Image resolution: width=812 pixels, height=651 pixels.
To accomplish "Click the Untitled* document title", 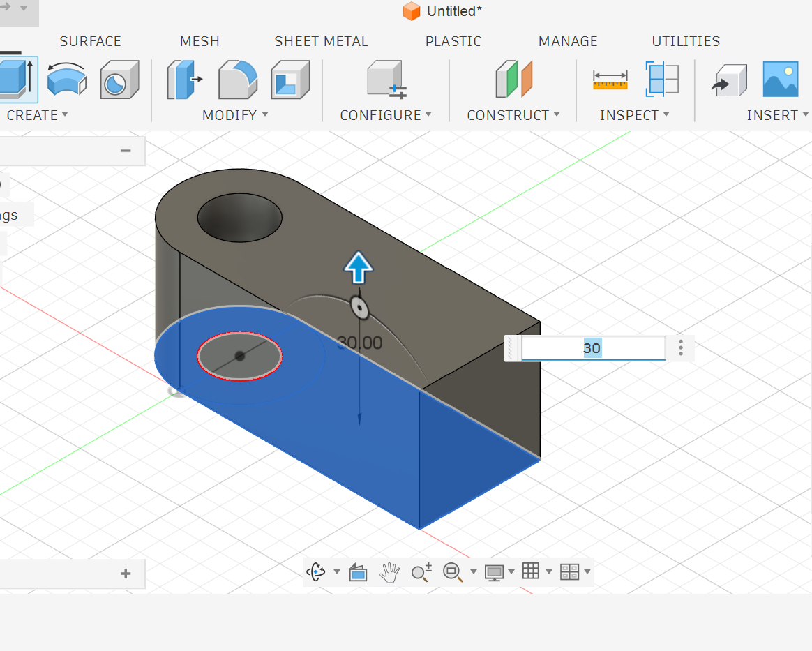I will pyautogui.click(x=454, y=11).
